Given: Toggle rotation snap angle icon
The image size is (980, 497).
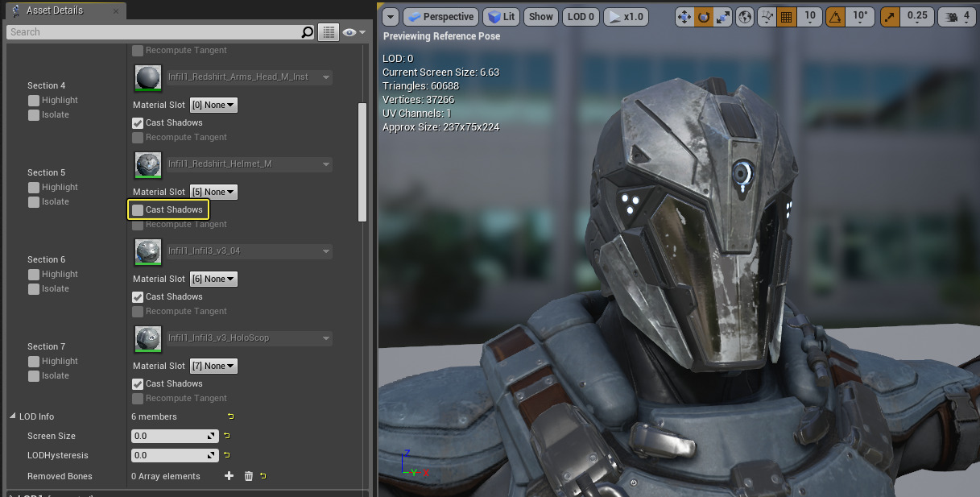Looking at the screenshot, I should [836, 16].
